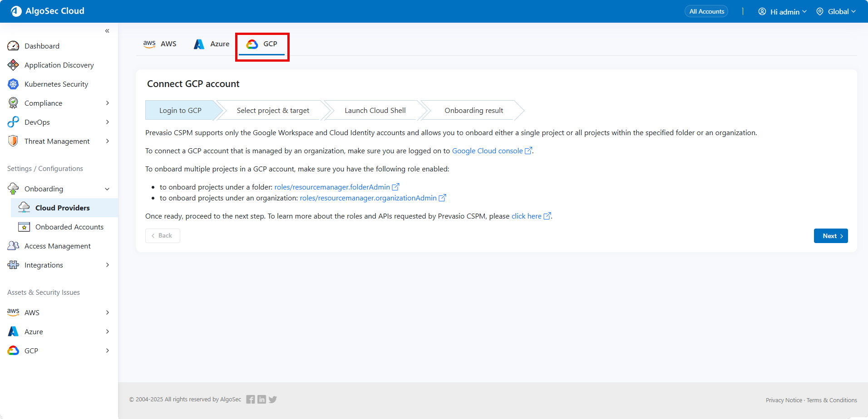This screenshot has height=419, width=868.
Task: Click external-link icon after folderAdmin role
Action: pos(396,187)
